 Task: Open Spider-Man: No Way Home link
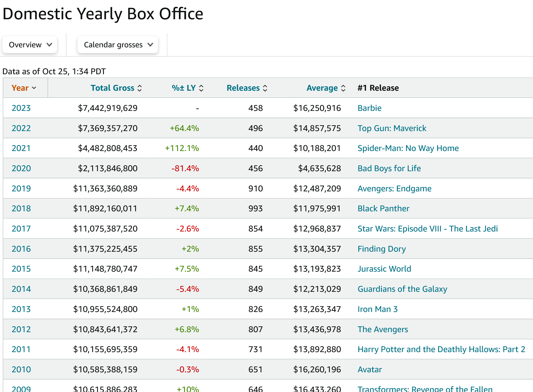tap(408, 148)
